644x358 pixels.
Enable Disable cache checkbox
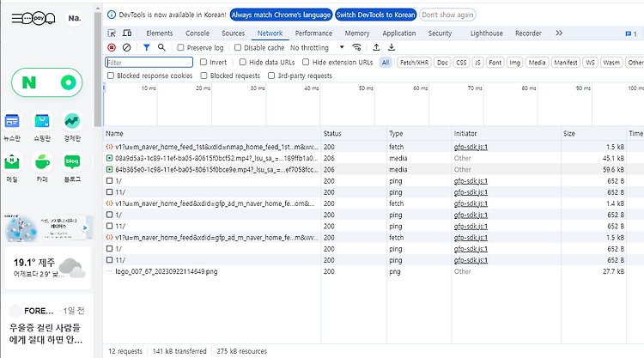coord(237,47)
